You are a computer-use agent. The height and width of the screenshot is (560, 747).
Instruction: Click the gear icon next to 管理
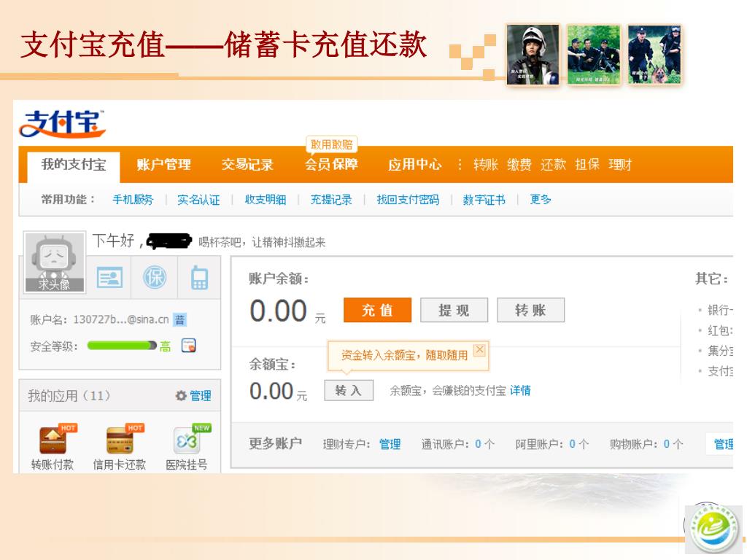pos(181,396)
